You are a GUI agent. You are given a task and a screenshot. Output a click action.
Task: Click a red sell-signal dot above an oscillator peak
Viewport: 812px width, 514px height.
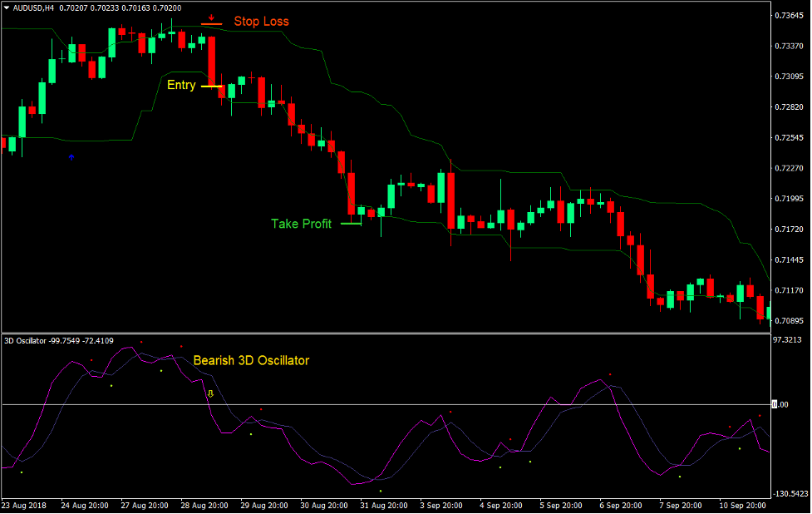click(x=141, y=342)
